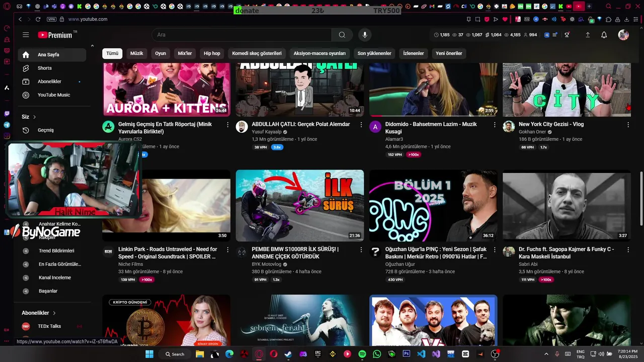644x362 pixels.
Task: Click the trophy achievements icon in header
Action: [x=567, y=35]
